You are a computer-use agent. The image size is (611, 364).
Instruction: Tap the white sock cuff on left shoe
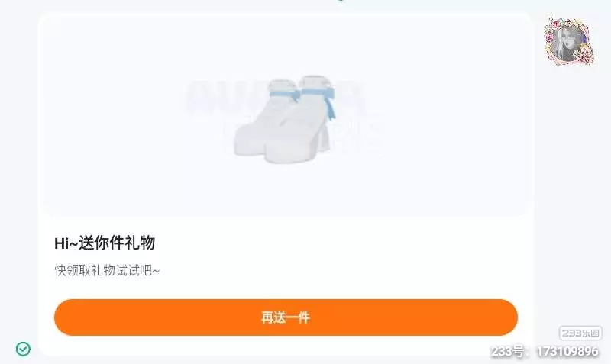[x=283, y=85]
